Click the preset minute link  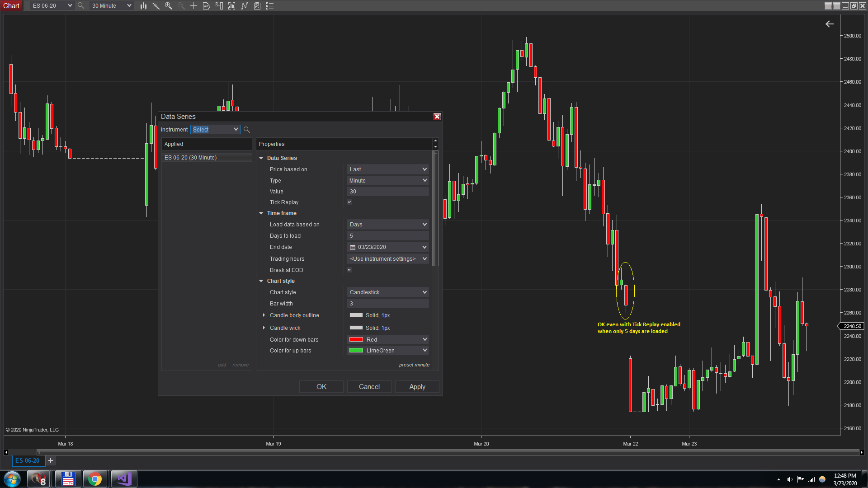tap(414, 365)
